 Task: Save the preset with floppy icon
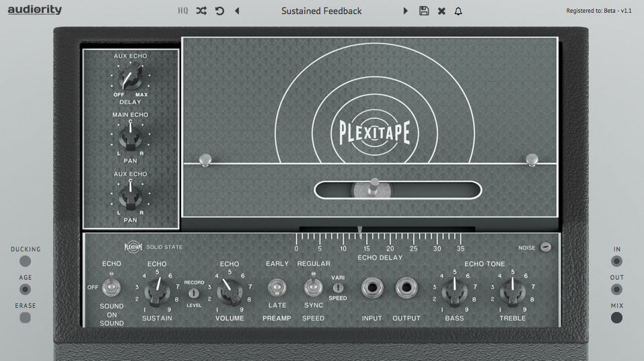424,11
